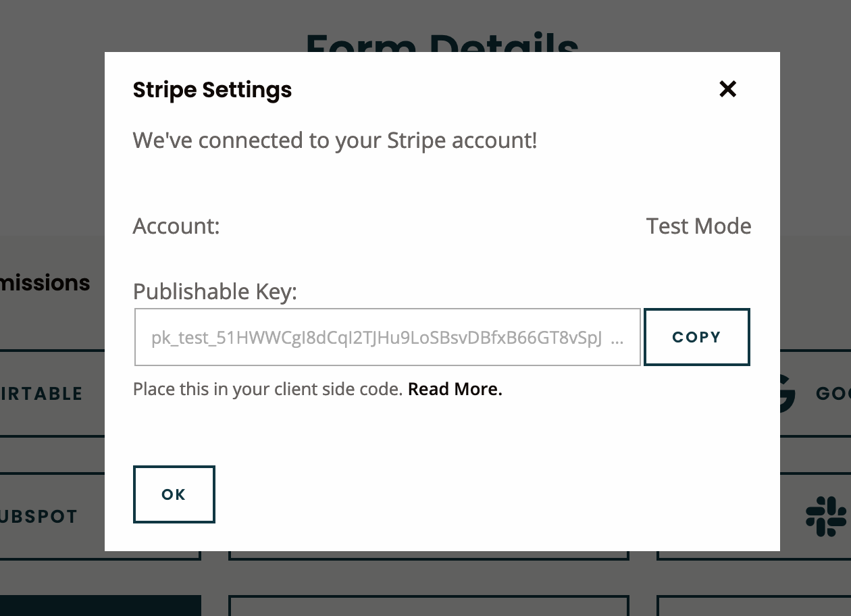851x616 pixels.
Task: Follow the Read More link
Action: tap(453, 389)
